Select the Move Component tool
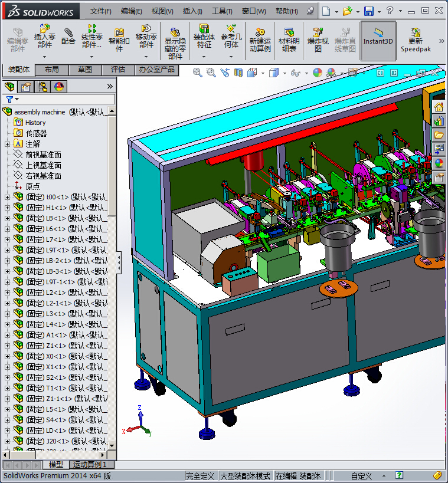Screen dimensions: 448x483 146,36
